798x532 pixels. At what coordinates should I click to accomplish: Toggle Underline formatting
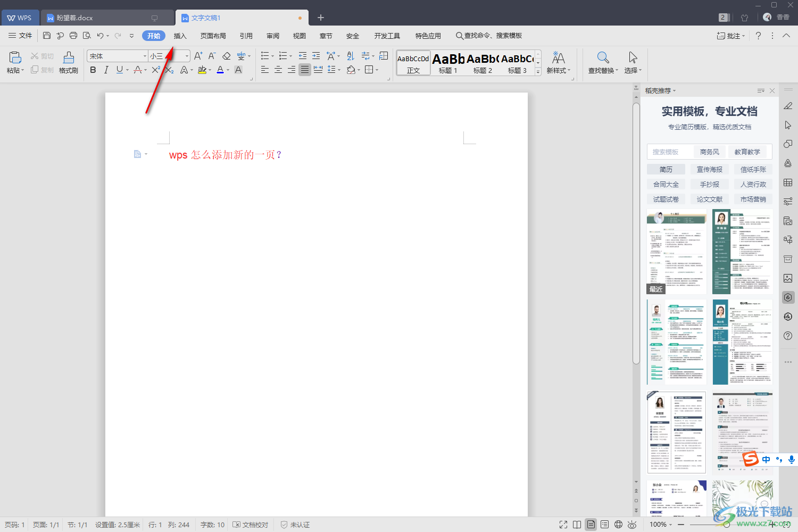pos(119,70)
